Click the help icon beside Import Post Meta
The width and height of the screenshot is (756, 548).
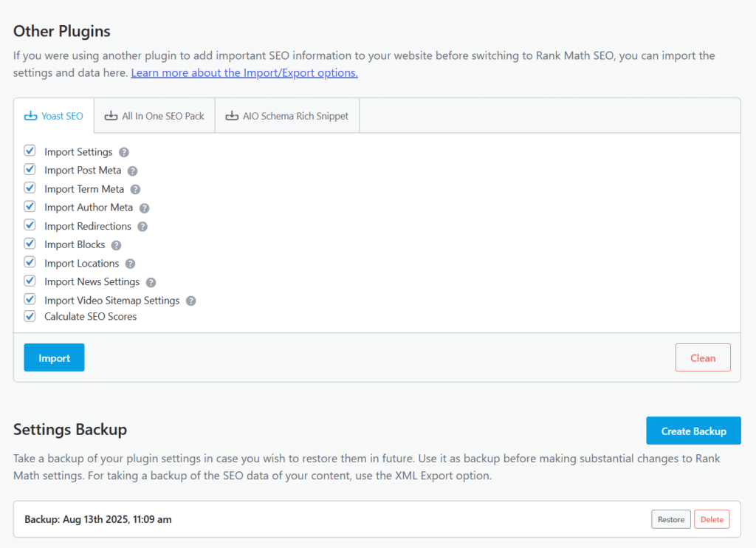[133, 171]
